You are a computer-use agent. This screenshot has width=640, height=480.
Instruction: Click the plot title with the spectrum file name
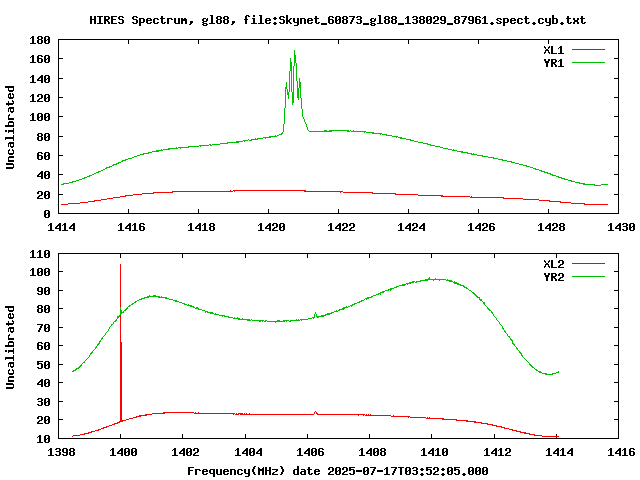pos(338,20)
